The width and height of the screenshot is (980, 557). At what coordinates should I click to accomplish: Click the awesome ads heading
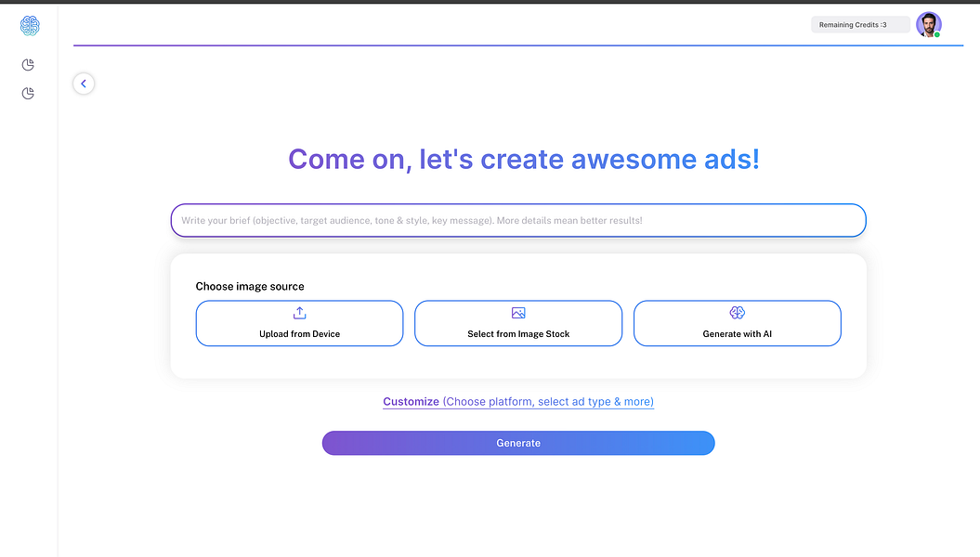[x=523, y=159]
